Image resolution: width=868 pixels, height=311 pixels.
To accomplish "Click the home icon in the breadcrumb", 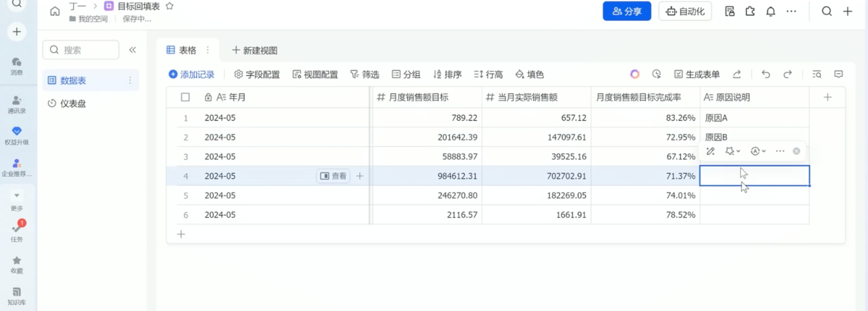I will [x=55, y=12].
